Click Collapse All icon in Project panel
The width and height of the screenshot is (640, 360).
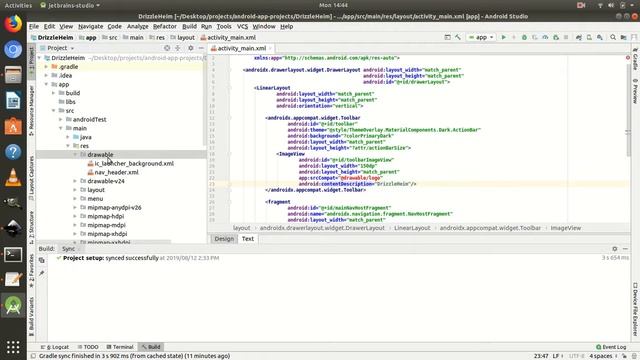(x=178, y=48)
